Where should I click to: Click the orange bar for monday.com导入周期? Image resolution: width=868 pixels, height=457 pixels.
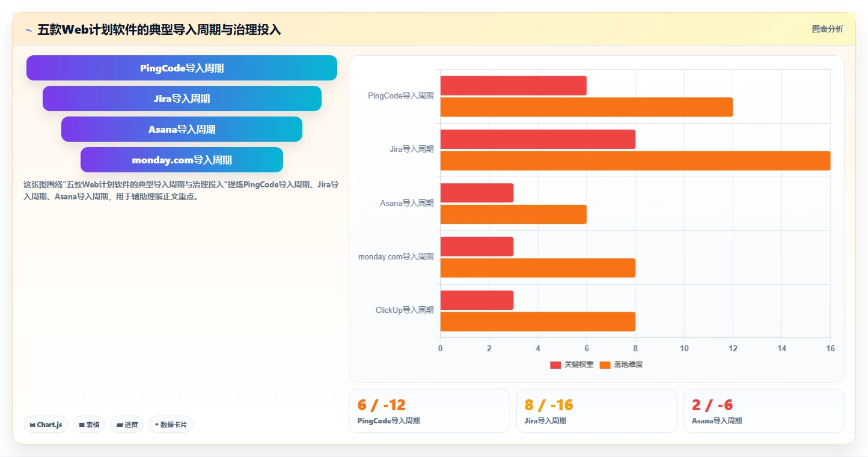coord(538,268)
